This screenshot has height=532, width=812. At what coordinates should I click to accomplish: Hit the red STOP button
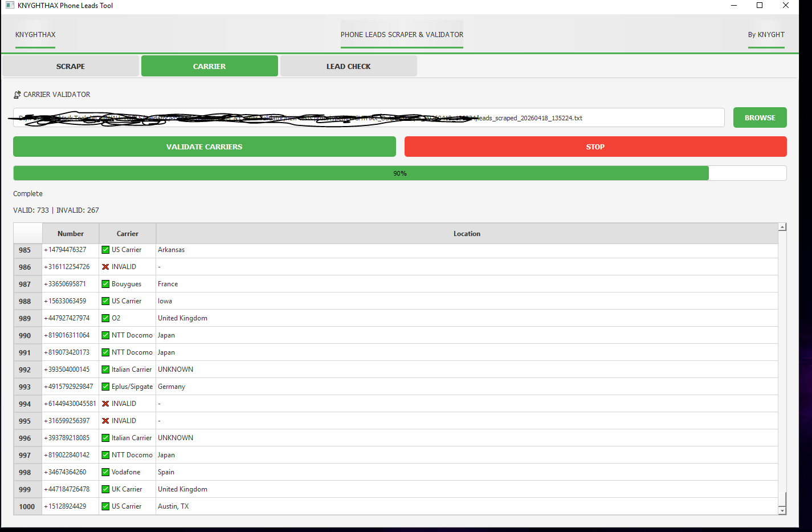pos(595,147)
